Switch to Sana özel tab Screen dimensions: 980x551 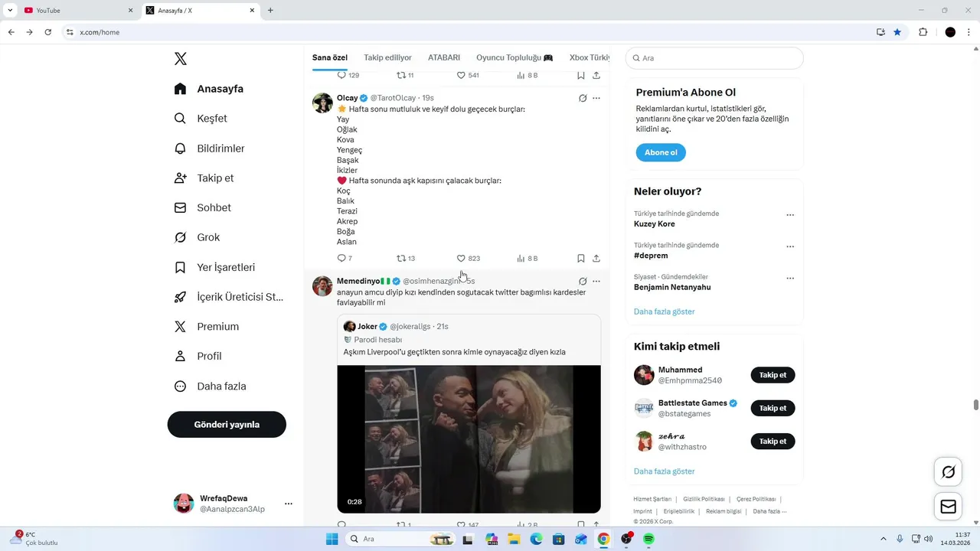[x=330, y=57]
